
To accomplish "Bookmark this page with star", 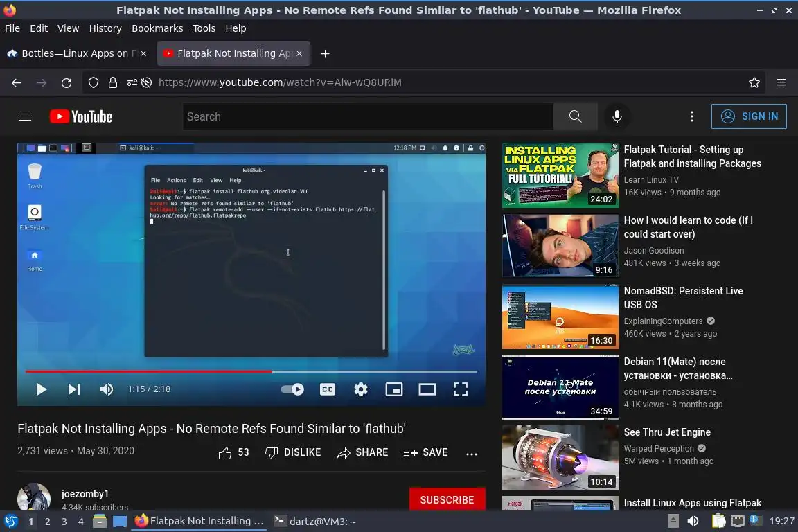I will click(x=754, y=82).
